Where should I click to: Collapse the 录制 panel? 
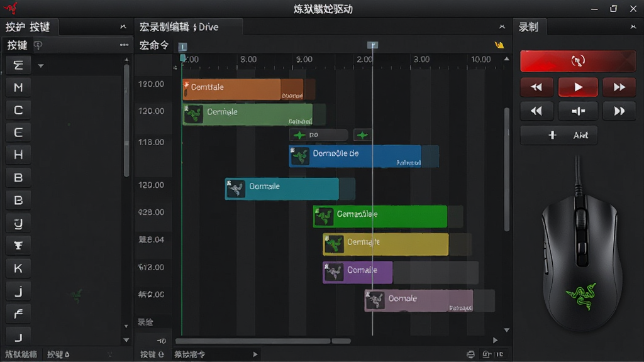pos(633,26)
